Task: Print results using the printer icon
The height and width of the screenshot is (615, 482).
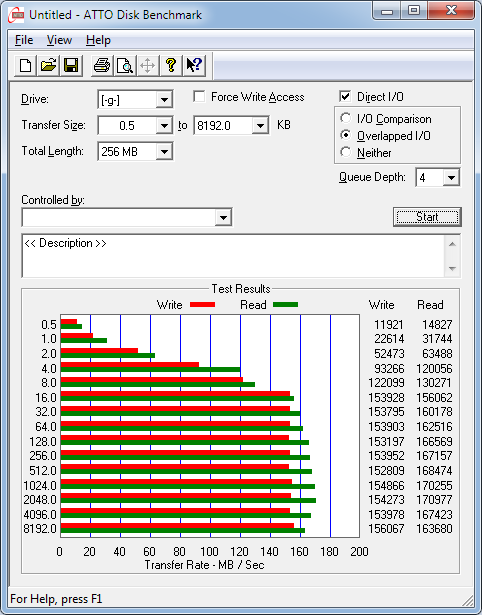Action: pos(102,65)
